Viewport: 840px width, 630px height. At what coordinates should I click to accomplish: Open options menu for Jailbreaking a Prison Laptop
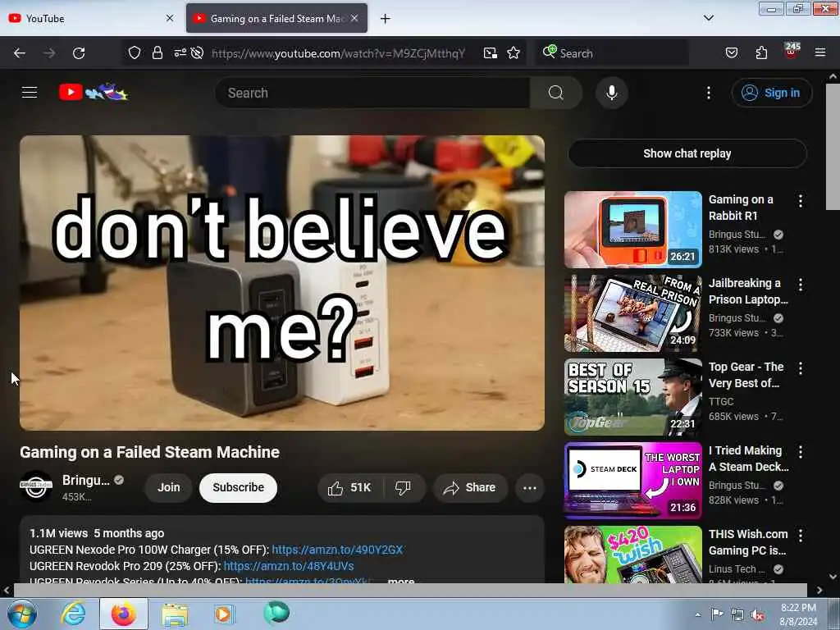pyautogui.click(x=801, y=285)
